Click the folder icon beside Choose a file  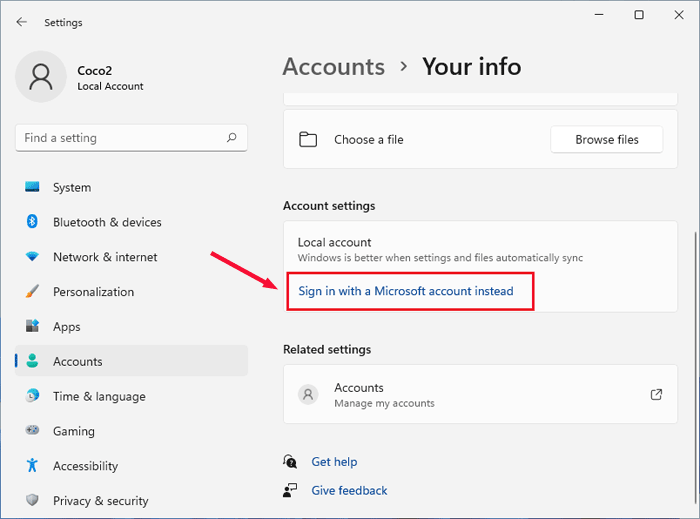tap(308, 139)
